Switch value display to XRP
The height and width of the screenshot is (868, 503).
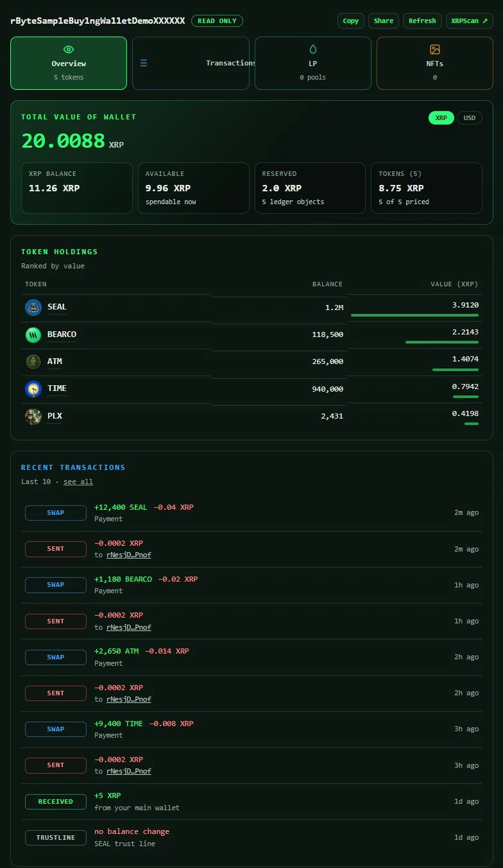pyautogui.click(x=441, y=118)
